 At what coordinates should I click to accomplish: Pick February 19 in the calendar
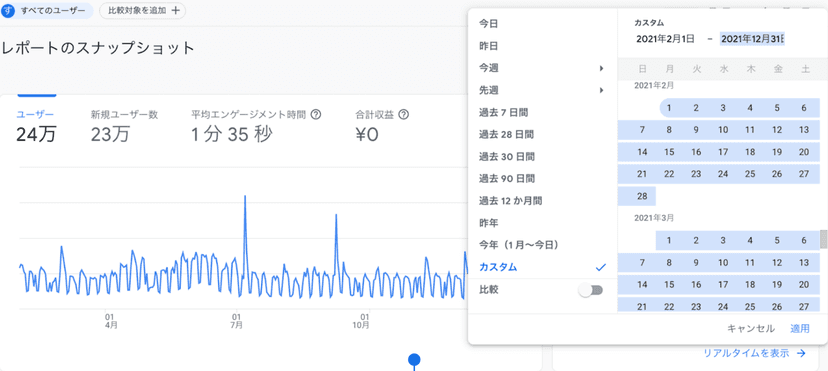pos(777,152)
